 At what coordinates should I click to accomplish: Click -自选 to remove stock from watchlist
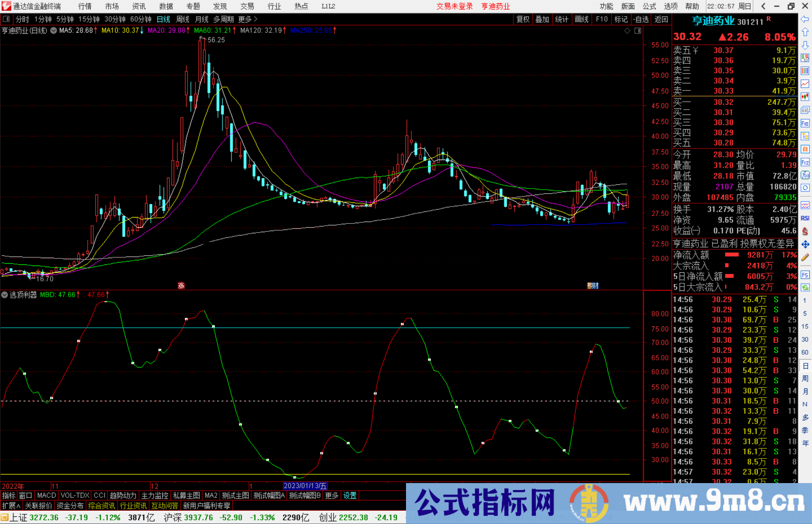tap(641, 19)
